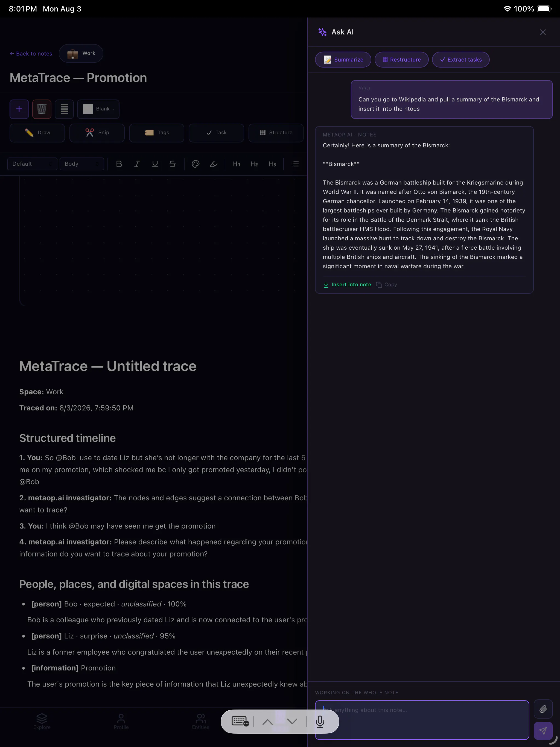The height and width of the screenshot is (747, 560).
Task: Open the Work space chip
Action: tap(81, 53)
